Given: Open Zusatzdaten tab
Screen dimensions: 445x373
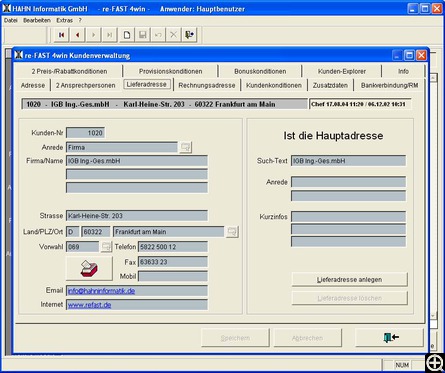Looking at the screenshot, I should click(x=330, y=85).
